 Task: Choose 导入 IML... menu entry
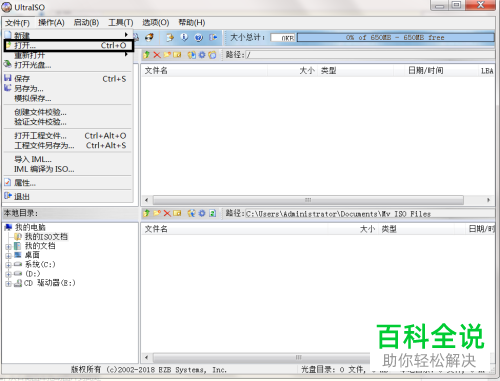(68, 159)
